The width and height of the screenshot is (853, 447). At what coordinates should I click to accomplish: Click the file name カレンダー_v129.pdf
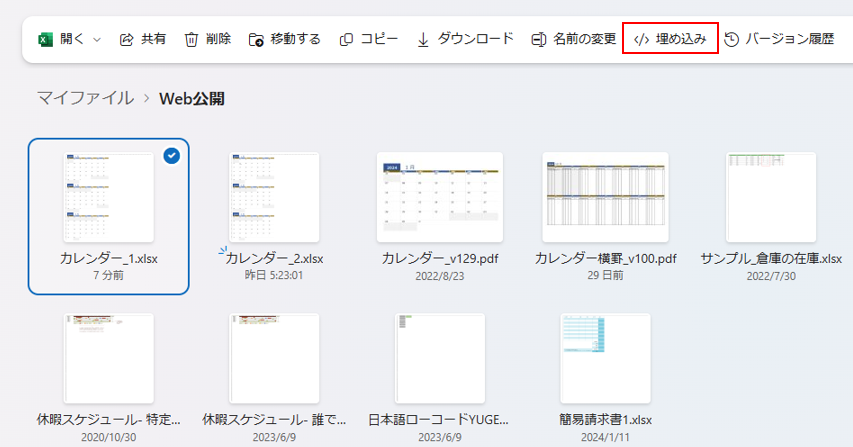coord(440,259)
